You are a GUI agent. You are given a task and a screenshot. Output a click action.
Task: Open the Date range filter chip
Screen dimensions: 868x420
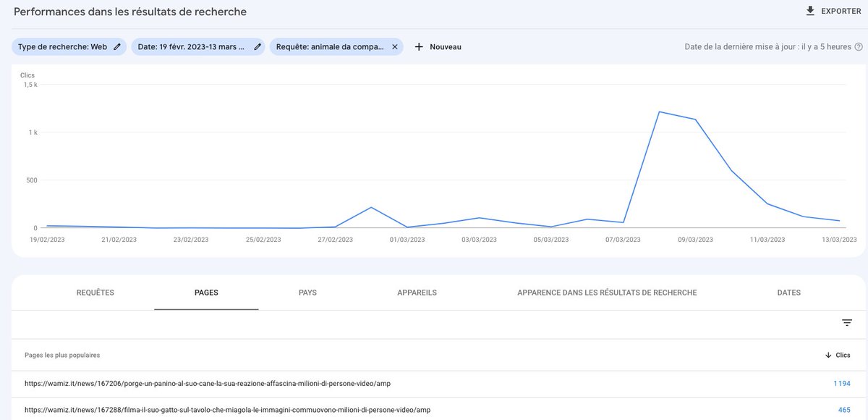click(192, 46)
